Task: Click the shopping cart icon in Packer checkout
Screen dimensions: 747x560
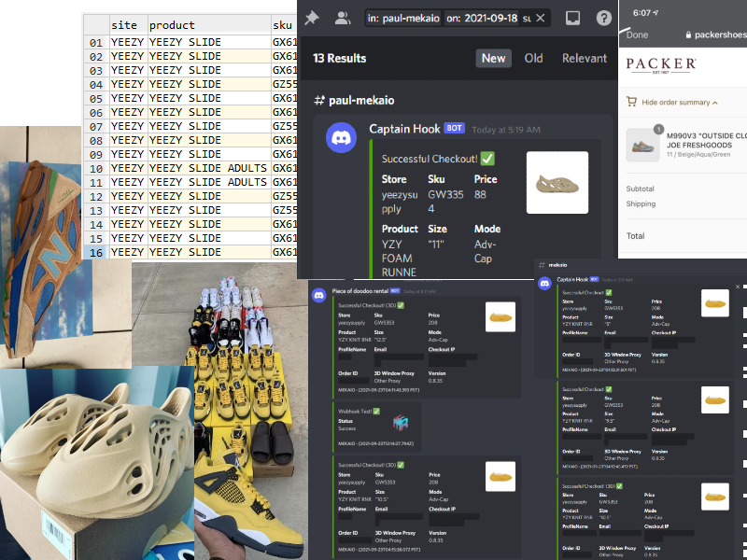Action: click(631, 102)
